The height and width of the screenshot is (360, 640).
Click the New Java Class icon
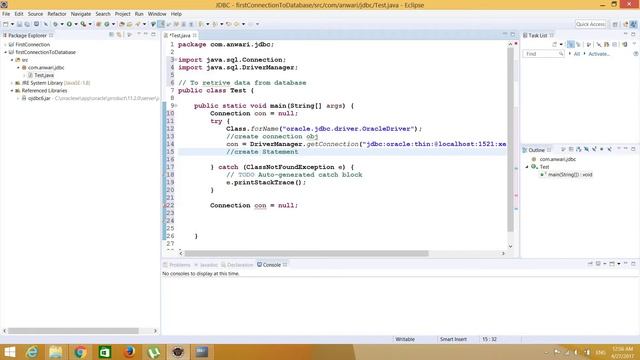[107, 24]
